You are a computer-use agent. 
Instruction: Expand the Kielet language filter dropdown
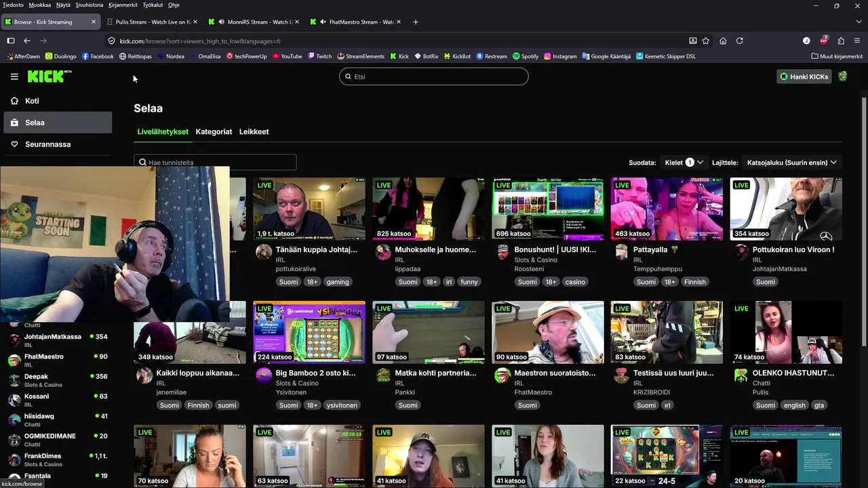[x=684, y=162]
